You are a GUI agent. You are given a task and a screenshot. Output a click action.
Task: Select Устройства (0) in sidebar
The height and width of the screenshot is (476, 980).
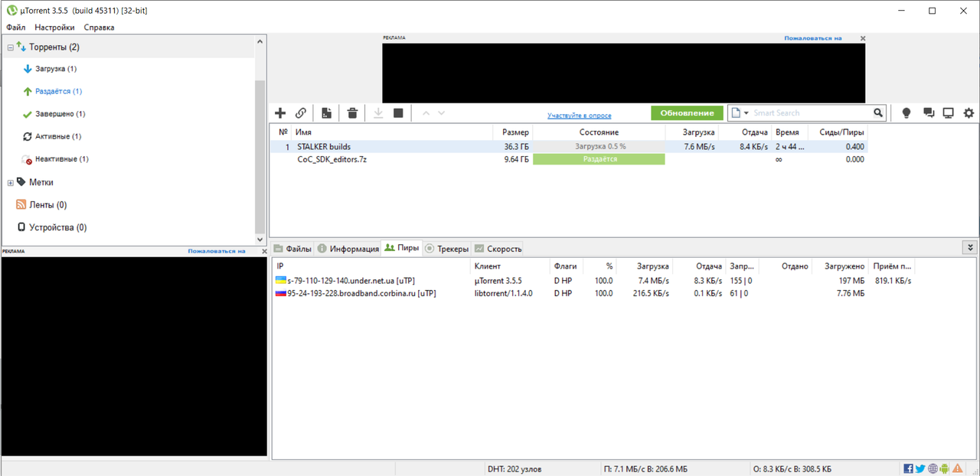pyautogui.click(x=57, y=228)
